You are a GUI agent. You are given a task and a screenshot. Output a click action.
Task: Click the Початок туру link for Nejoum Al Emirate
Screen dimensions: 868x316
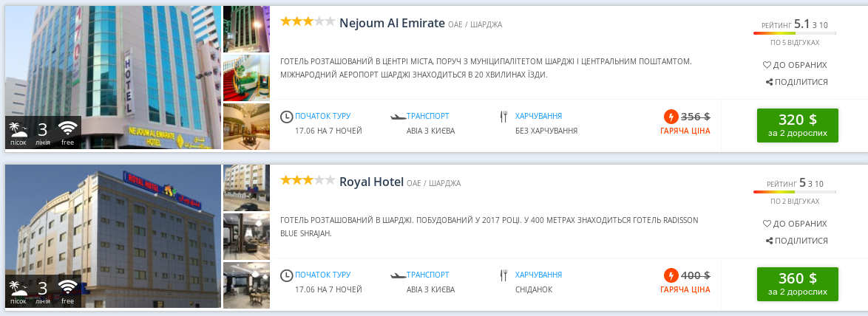pyautogui.click(x=322, y=116)
